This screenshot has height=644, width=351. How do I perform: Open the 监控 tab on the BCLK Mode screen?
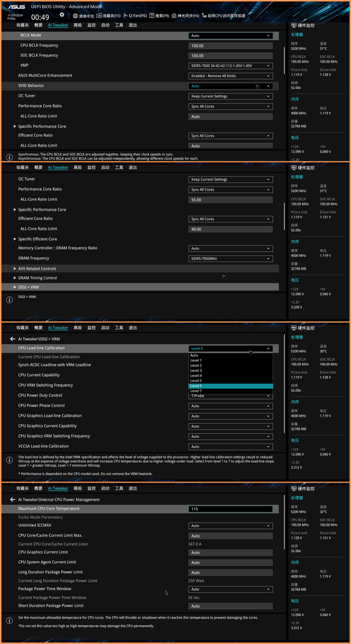[92, 25]
